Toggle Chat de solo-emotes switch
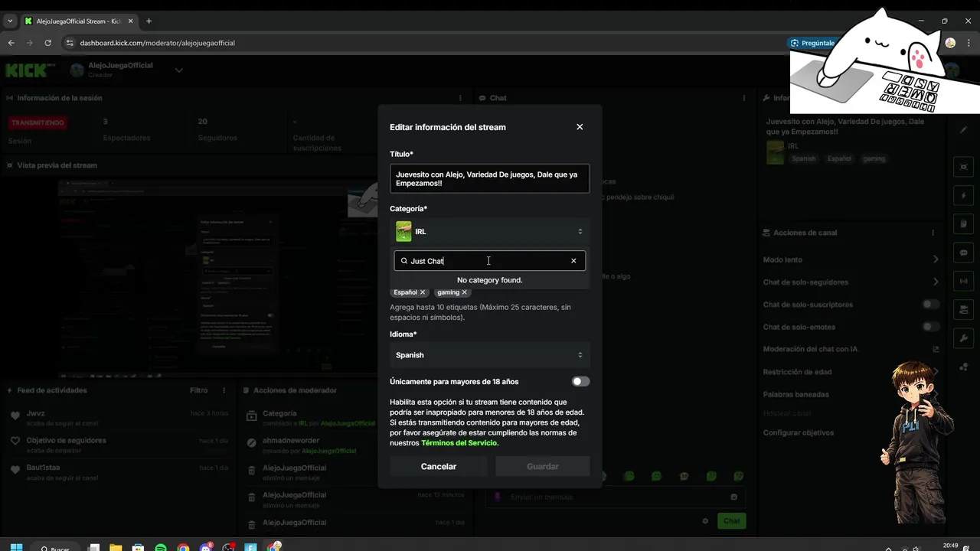 [931, 327]
